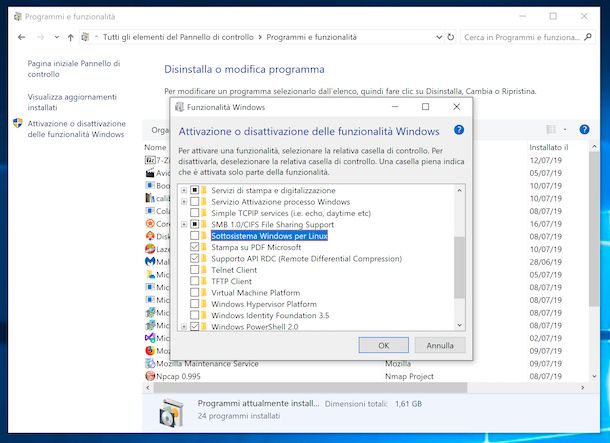Click the help icon in Programmi e funzionalità toolbar
This screenshot has width=610, height=443.
coord(584,130)
